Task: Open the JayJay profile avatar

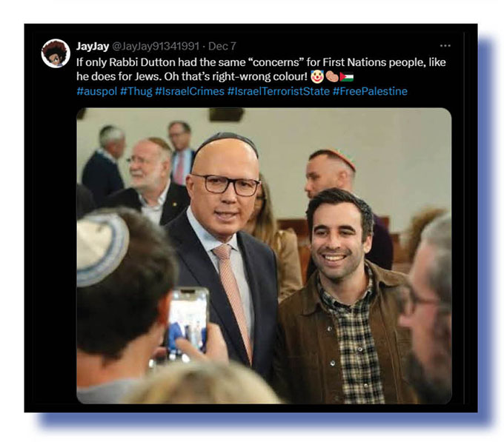Action: 56,53
